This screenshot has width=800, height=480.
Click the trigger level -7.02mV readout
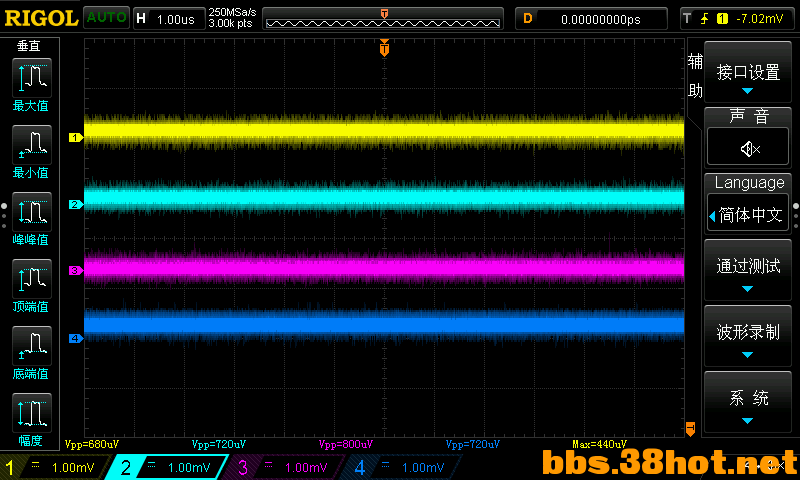coord(759,19)
